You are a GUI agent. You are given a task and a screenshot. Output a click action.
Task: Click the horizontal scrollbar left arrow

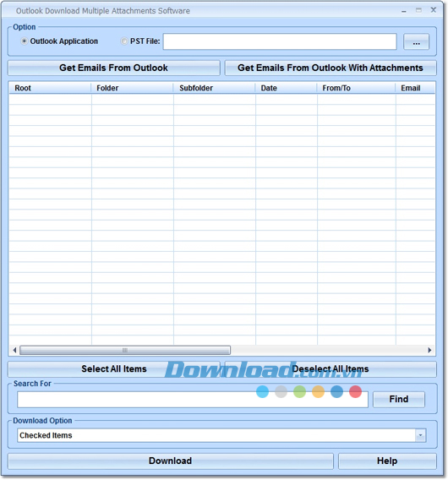coord(14,350)
